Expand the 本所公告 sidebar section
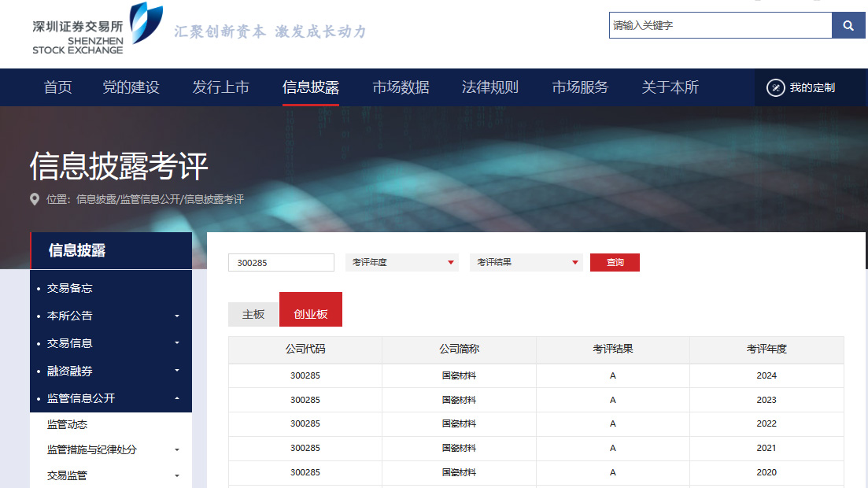The width and height of the screenshot is (868, 488). coord(177,316)
